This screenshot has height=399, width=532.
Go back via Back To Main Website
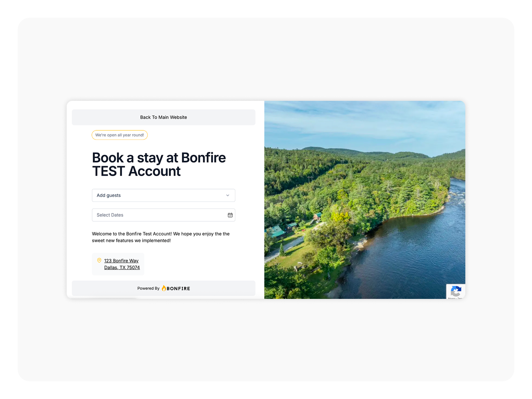coord(164,117)
